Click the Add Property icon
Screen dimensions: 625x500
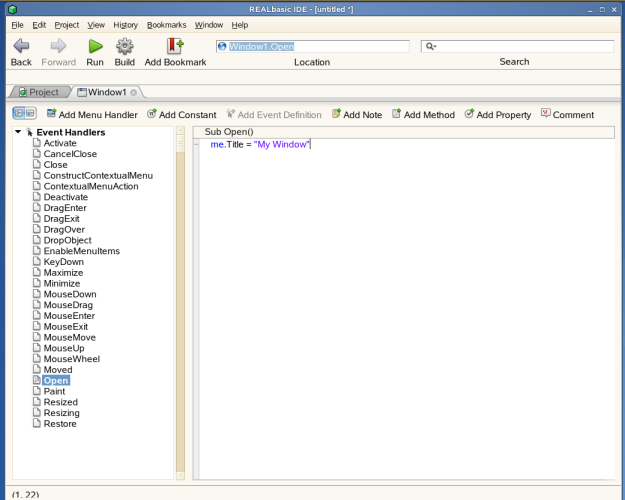point(469,114)
